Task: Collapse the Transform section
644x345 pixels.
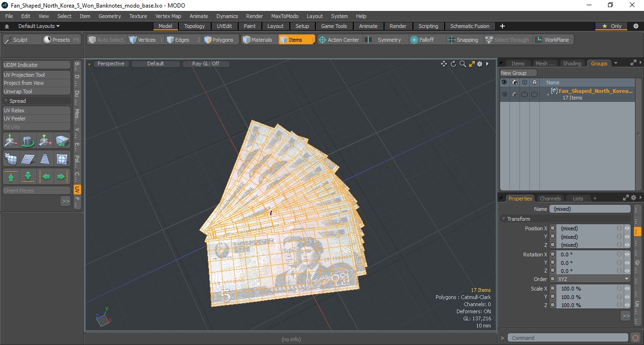Action: pyautogui.click(x=503, y=219)
